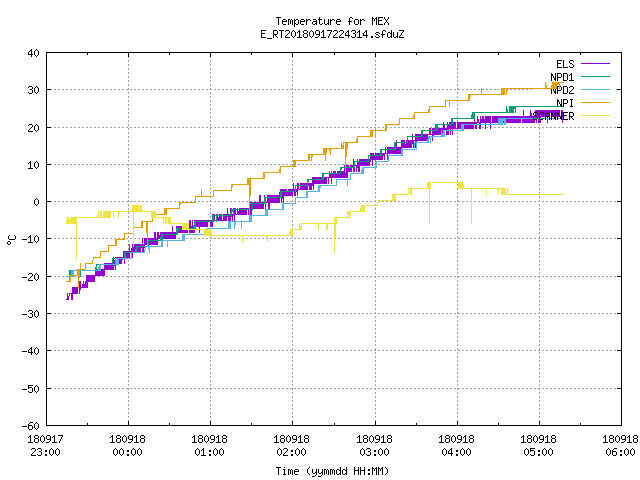Click the orange NPI legend line sample
Viewport: 640px width, 480px height.
click(x=596, y=103)
